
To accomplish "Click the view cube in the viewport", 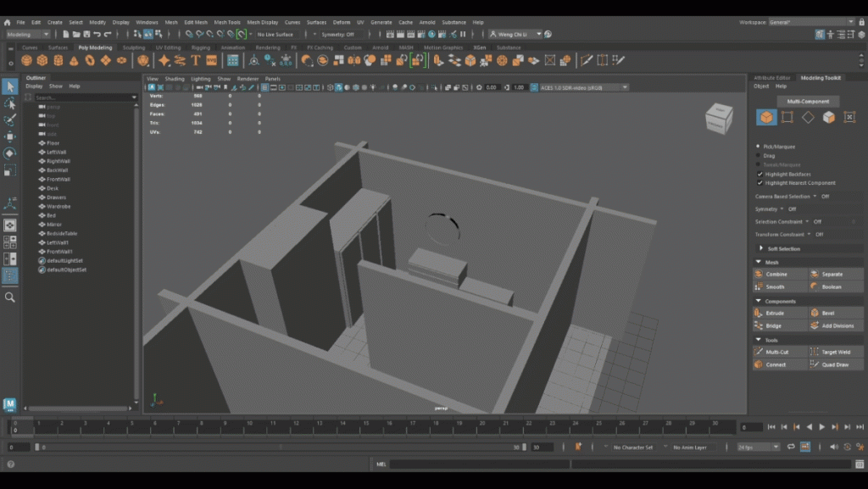I will point(719,119).
